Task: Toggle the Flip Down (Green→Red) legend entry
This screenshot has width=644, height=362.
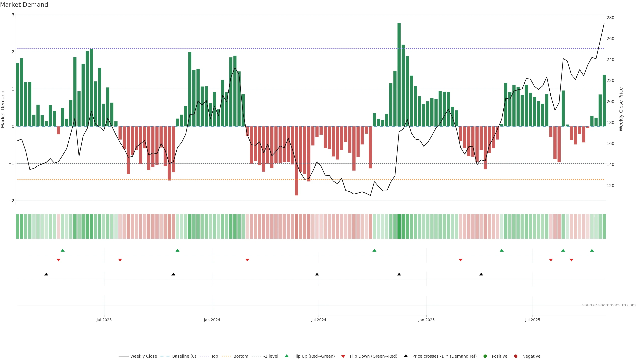Action: [373, 356]
